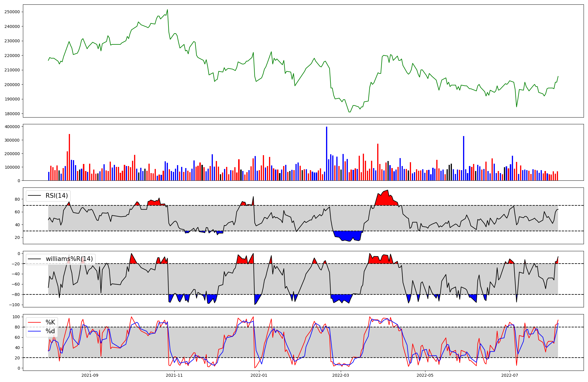The image size is (588, 382).
Task: Click the blue line sample beside %d
Action: click(x=34, y=331)
